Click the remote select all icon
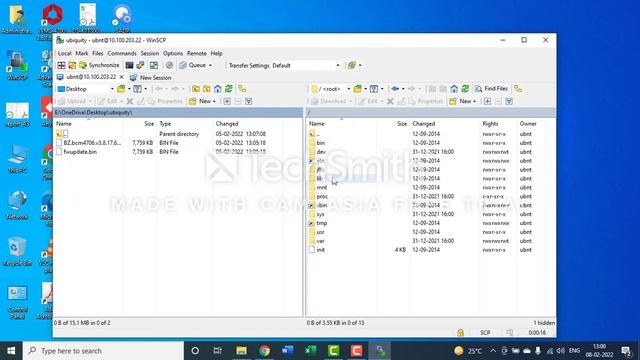The image size is (640, 360). pyautogui.click(x=509, y=101)
